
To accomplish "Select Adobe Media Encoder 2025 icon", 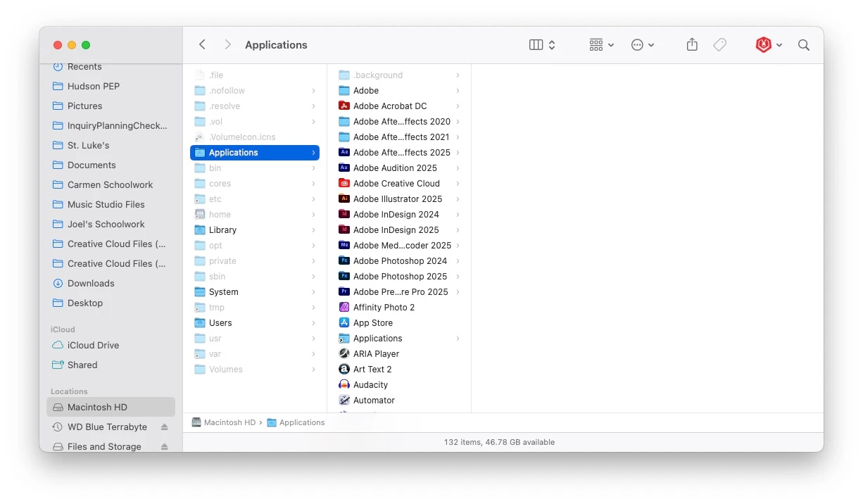I will 344,245.
